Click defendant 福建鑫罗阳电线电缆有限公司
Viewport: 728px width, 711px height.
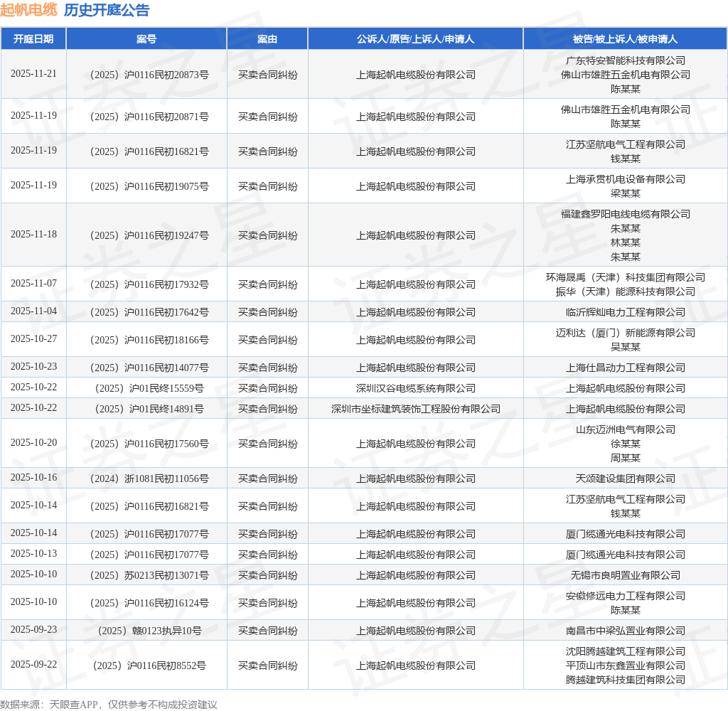tap(626, 214)
